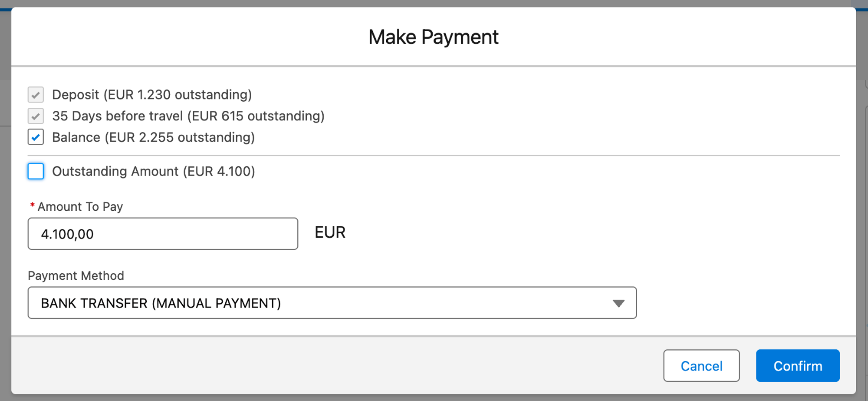Click the "Payment Method" field label
Image resolution: width=868 pixels, height=401 pixels.
point(76,276)
